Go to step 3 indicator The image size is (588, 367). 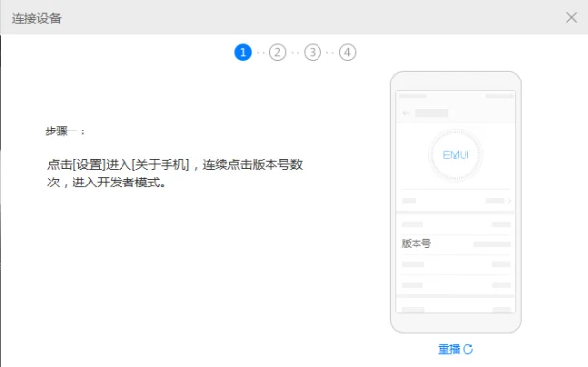[313, 52]
